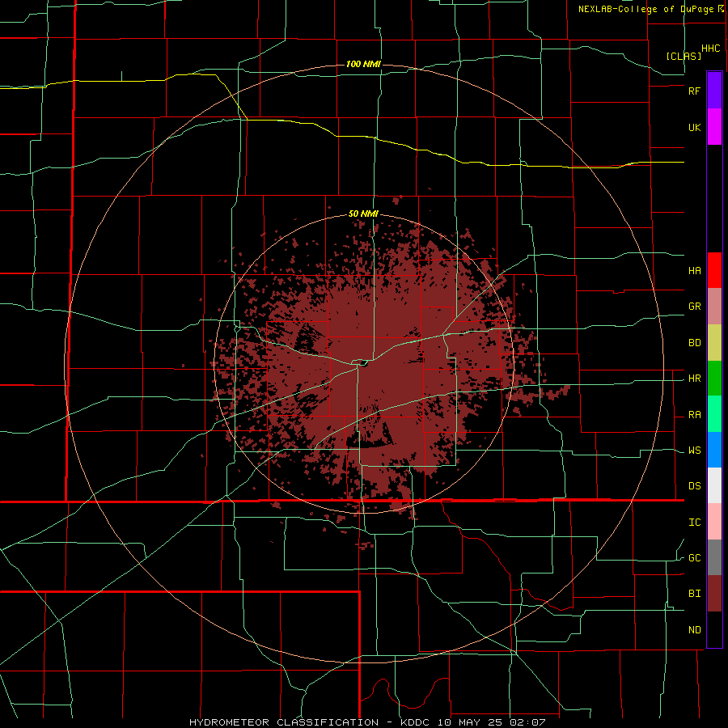Click the blue WS legend swatch

[714, 450]
